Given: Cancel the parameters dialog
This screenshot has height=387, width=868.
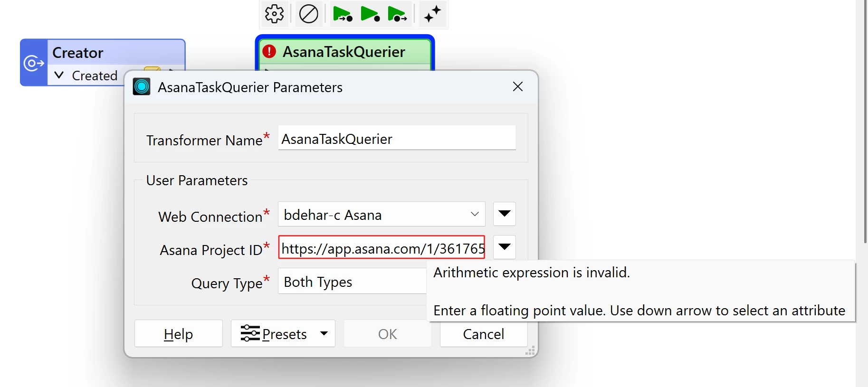Looking at the screenshot, I should click(x=484, y=333).
